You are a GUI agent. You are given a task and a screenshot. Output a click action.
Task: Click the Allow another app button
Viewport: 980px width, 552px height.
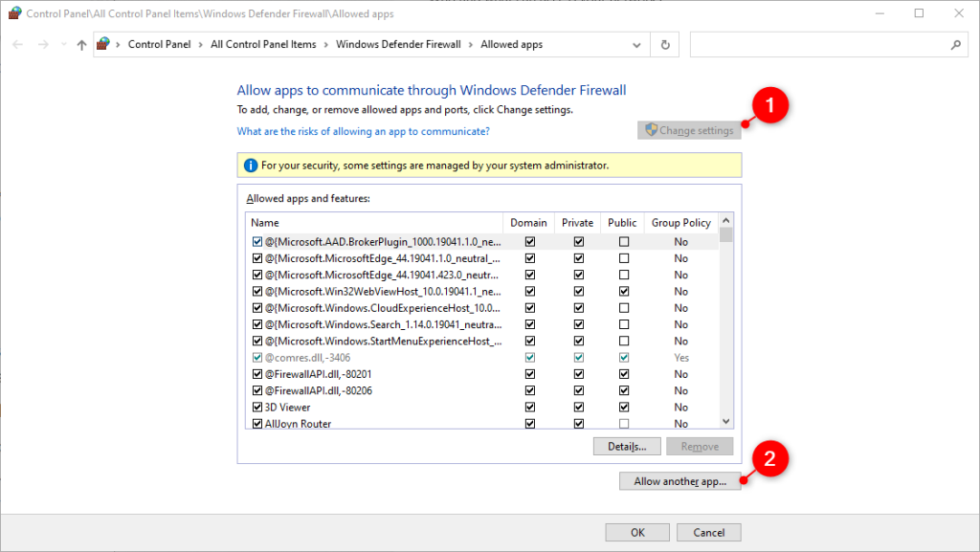(680, 480)
